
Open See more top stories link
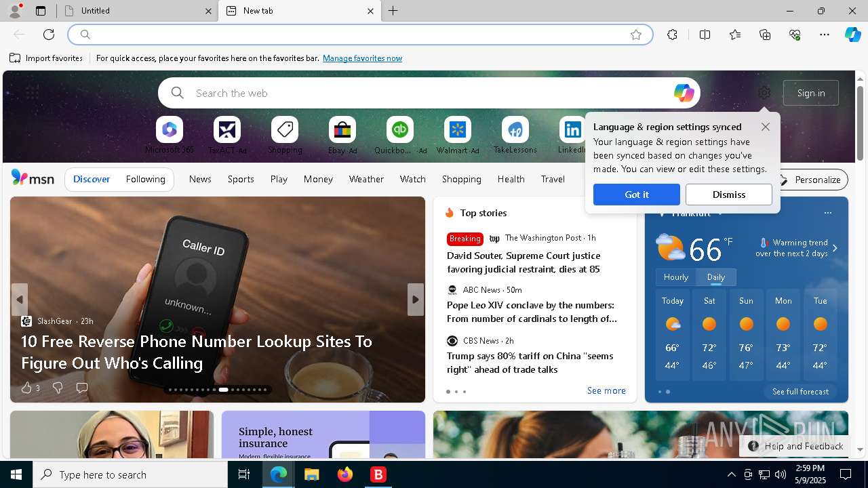pyautogui.click(x=606, y=391)
